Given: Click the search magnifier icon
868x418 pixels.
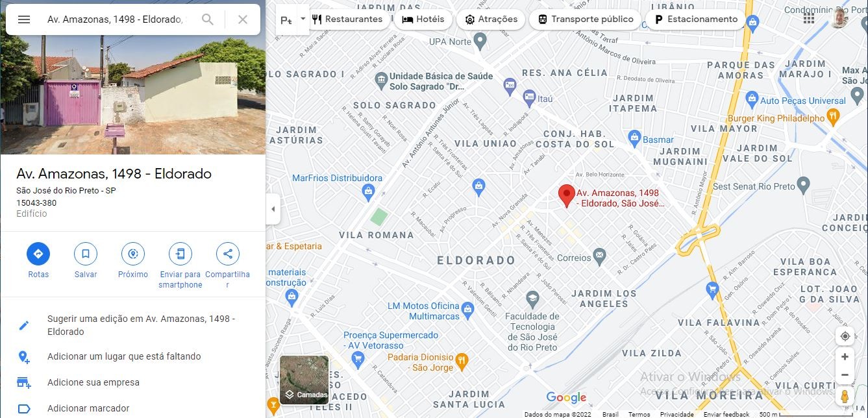Looking at the screenshot, I should [208, 19].
